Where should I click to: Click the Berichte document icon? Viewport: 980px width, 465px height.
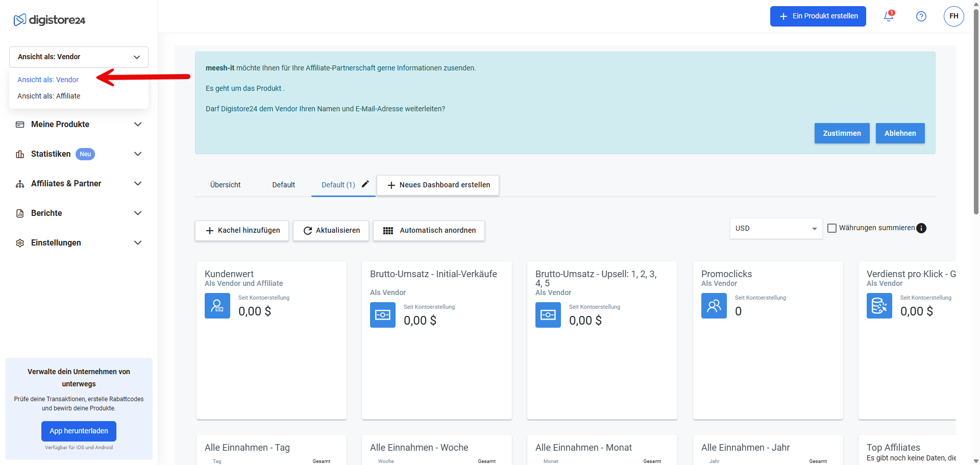tap(20, 213)
